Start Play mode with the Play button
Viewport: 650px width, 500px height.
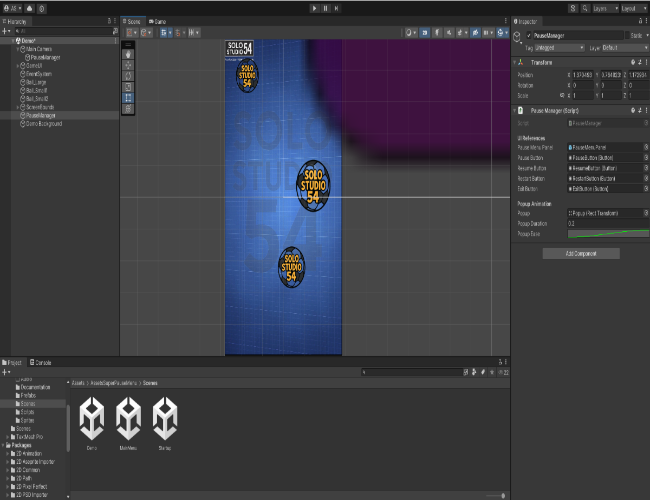[x=314, y=8]
